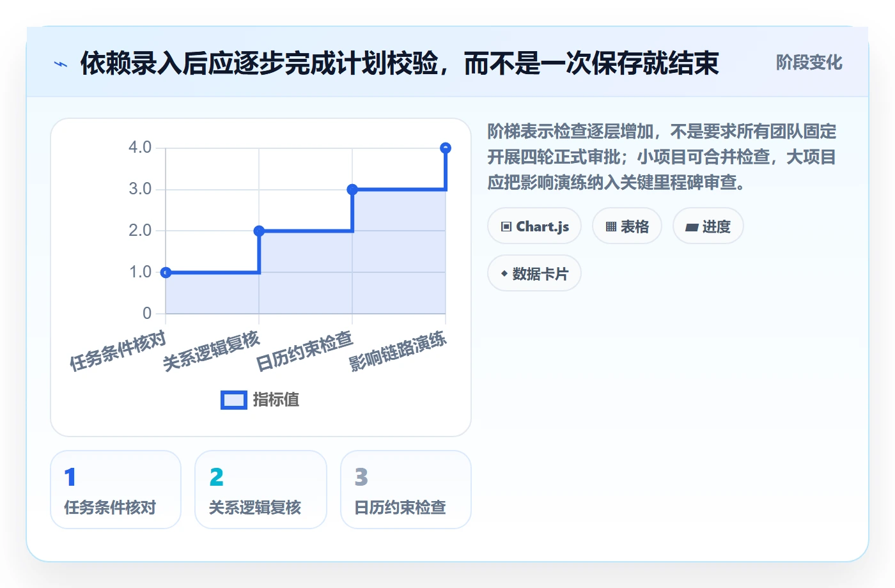
Task: Click the chart data point at 2.0
Action: (259, 231)
